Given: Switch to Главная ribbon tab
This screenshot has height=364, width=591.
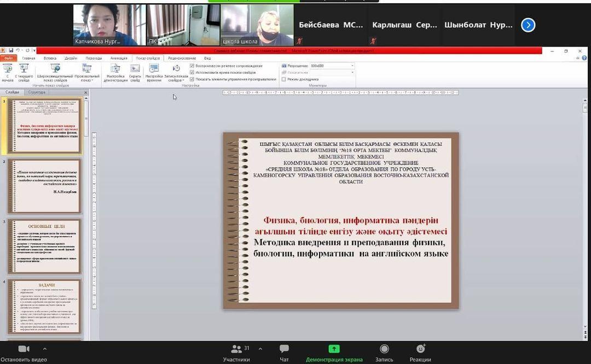Looking at the screenshot, I should click(x=28, y=58).
